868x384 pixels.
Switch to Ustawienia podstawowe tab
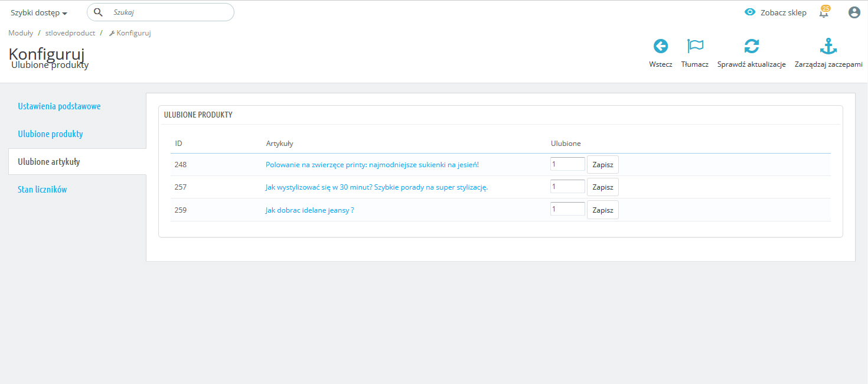59,106
